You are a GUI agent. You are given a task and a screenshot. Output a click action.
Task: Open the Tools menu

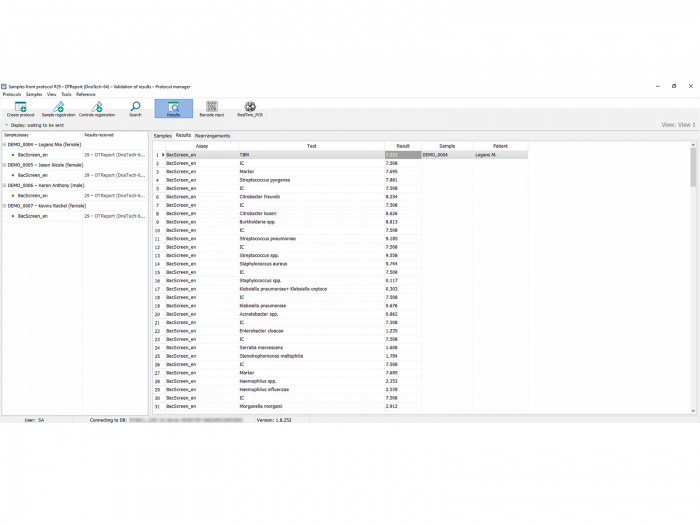coord(66,94)
